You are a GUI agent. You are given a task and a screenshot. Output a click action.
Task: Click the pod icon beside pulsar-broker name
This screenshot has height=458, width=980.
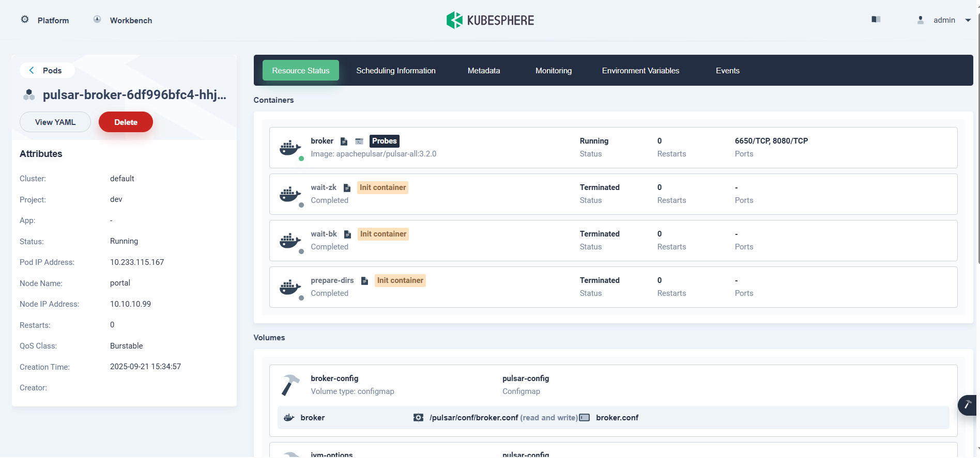pyautogui.click(x=29, y=95)
